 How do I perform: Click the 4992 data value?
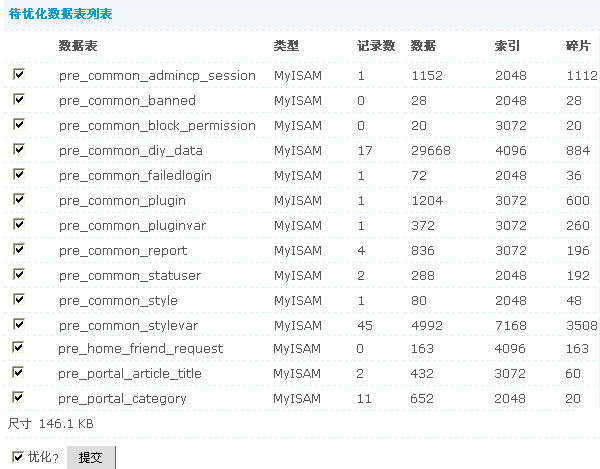coord(427,326)
